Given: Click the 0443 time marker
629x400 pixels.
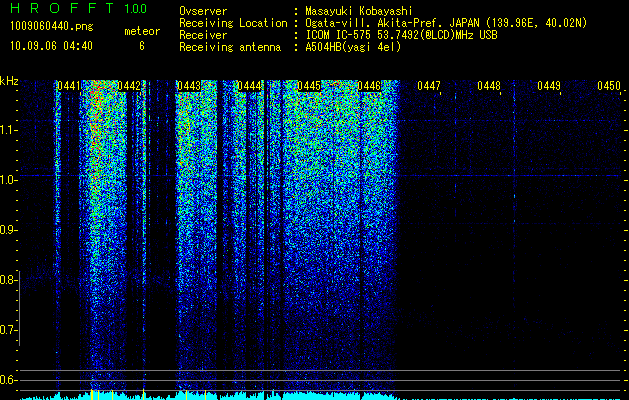Looking at the screenshot, I should point(189,86).
